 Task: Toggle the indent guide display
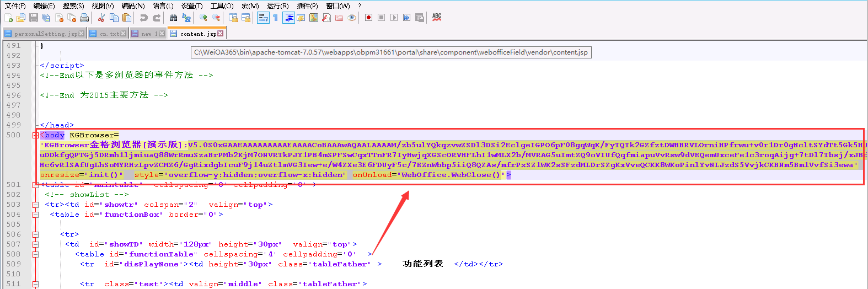coord(288,18)
